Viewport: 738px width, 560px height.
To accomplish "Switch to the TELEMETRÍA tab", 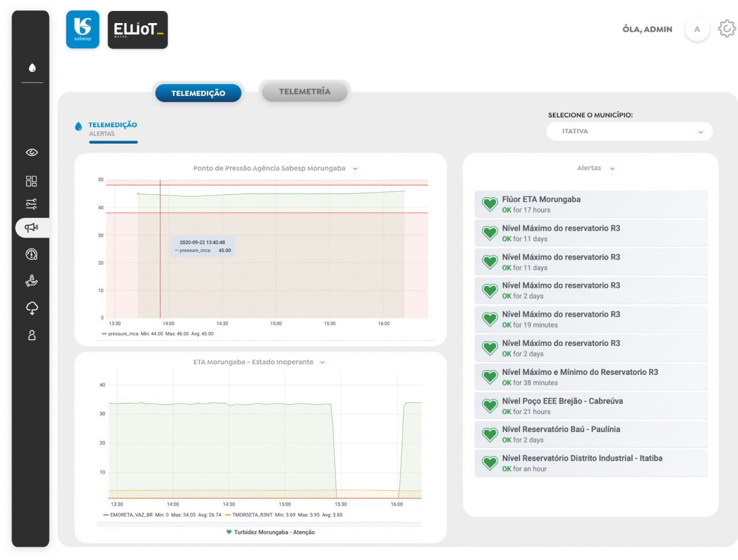I will point(304,91).
